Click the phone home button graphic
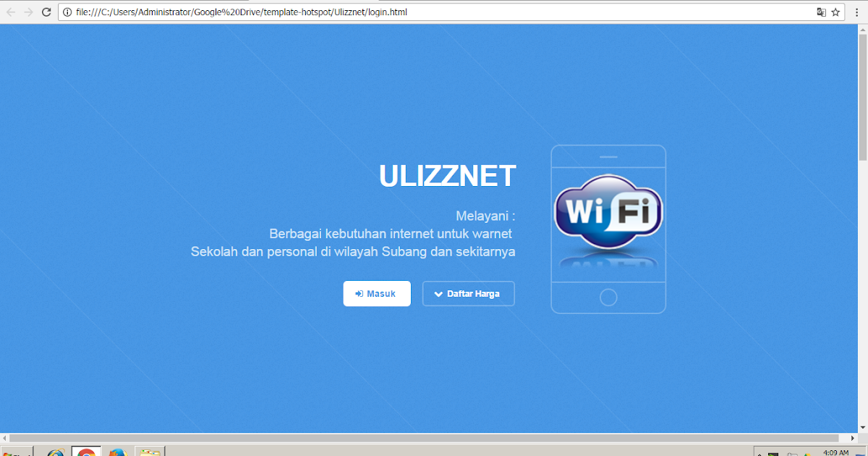This screenshot has height=456, width=868. click(x=609, y=297)
